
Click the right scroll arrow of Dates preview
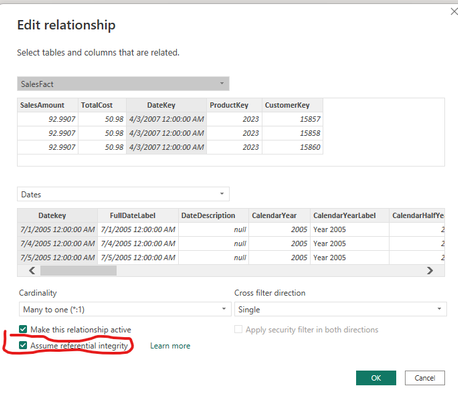pos(430,270)
